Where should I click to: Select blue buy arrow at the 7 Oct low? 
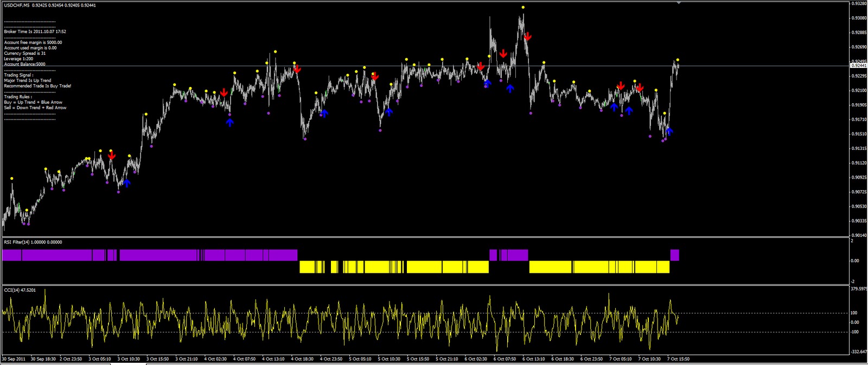[x=669, y=131]
